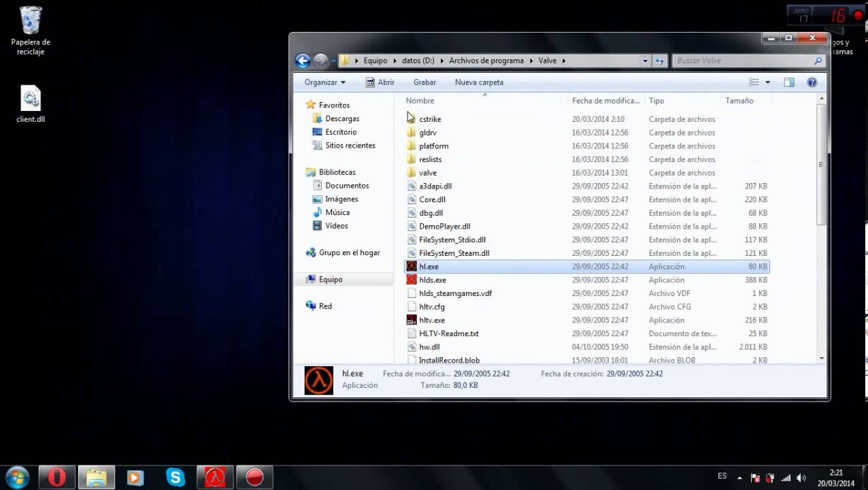Go forward with the Explorer forward arrow
This screenshot has height=490, width=868.
pos(321,61)
